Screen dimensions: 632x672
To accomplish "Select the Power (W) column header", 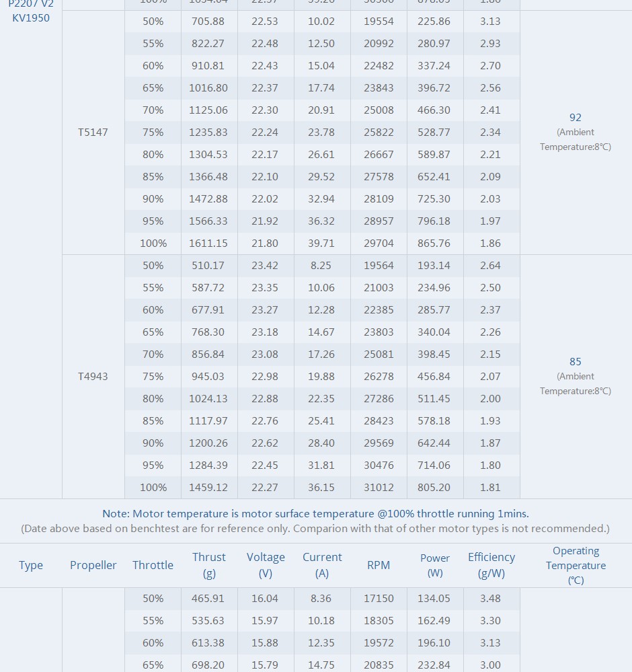I will pos(435,565).
